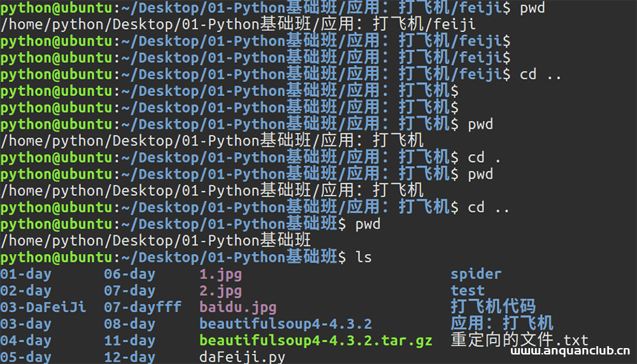
Task: Click the spider directory name
Action: pyautogui.click(x=476, y=274)
